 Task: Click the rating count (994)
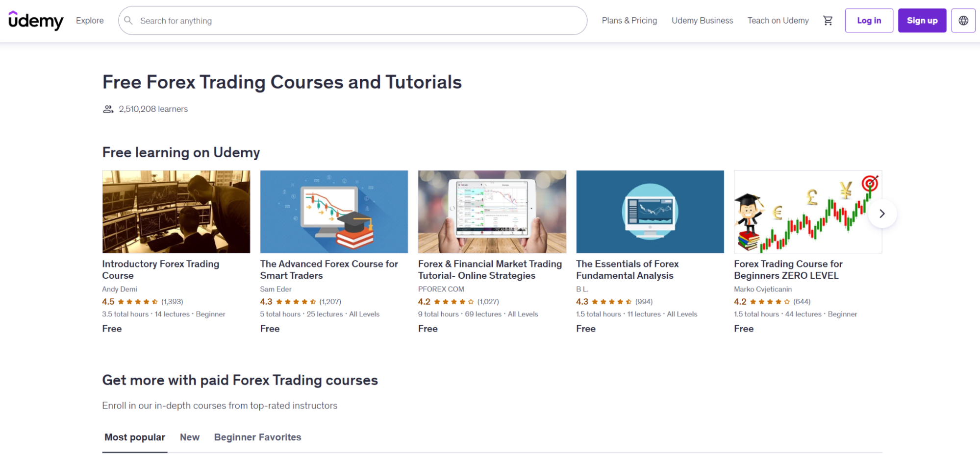(644, 302)
